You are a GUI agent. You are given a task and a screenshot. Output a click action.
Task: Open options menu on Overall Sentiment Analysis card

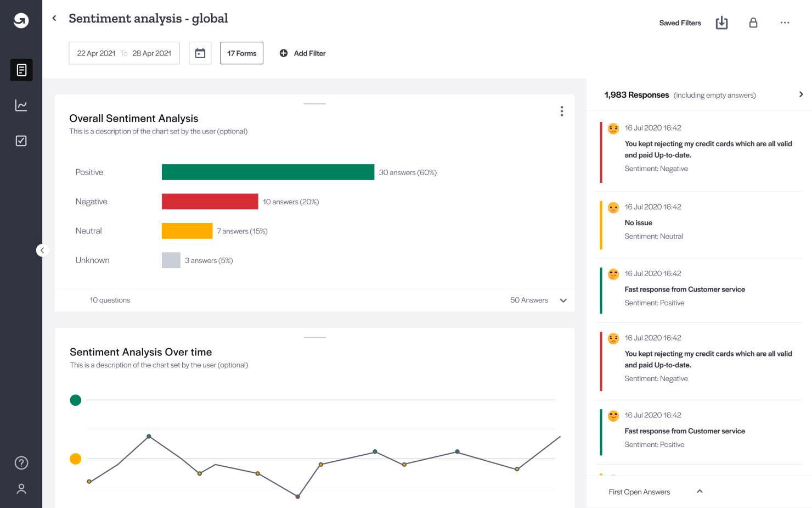pyautogui.click(x=562, y=111)
